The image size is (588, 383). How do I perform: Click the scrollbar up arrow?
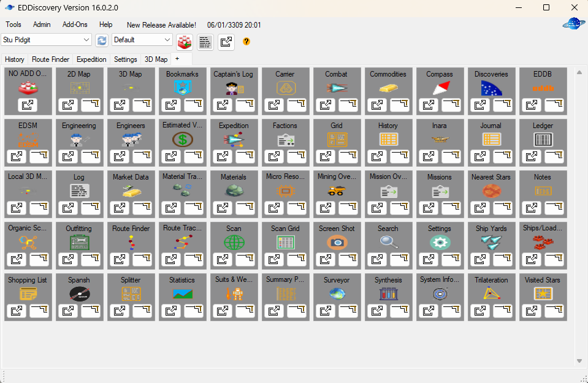click(x=579, y=72)
